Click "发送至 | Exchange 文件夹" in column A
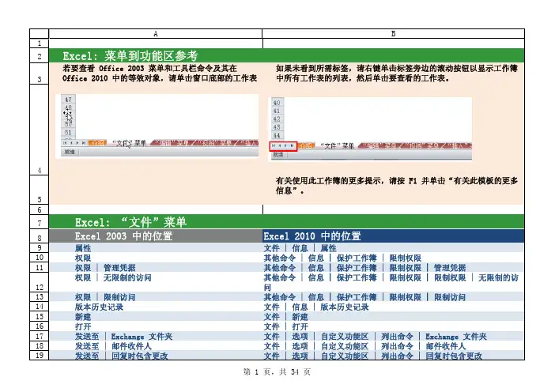Screen dimensions: 555x392 pyautogui.click(x=123, y=337)
